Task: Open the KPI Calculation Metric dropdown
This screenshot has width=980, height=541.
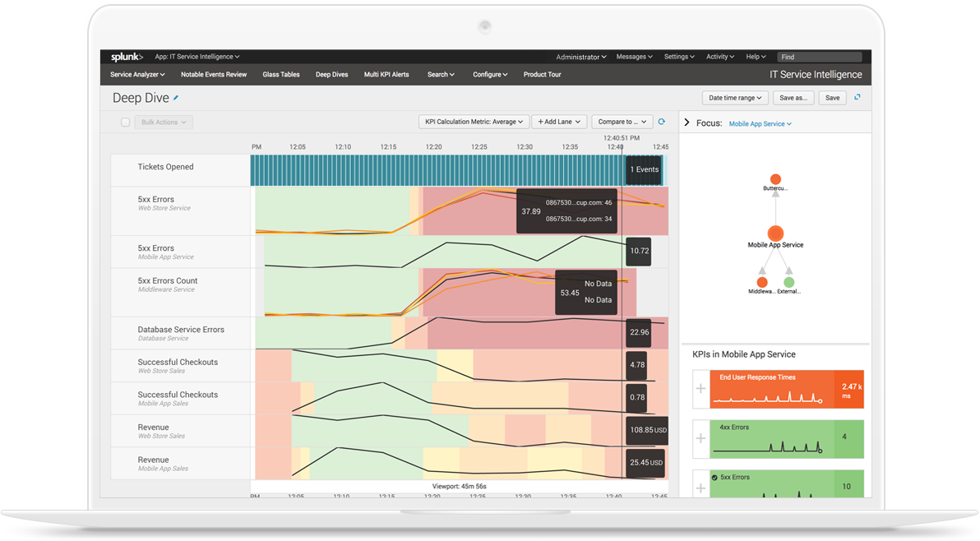Action: (x=473, y=121)
